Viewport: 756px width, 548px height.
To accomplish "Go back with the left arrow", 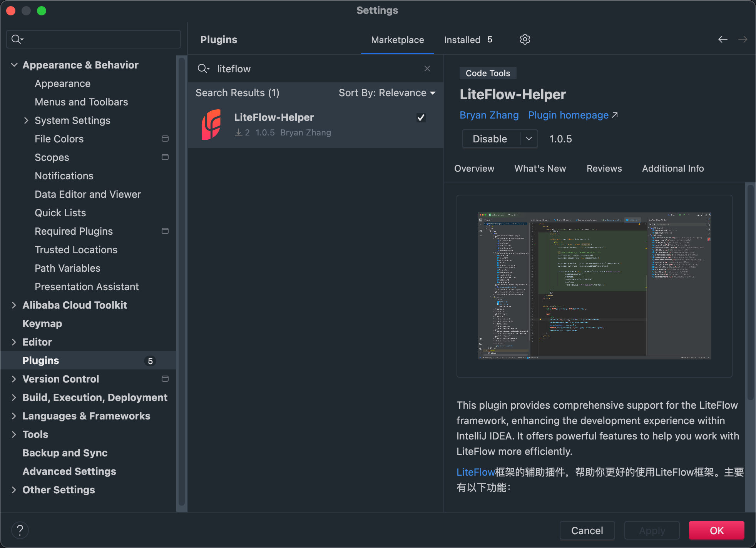I will coord(723,39).
